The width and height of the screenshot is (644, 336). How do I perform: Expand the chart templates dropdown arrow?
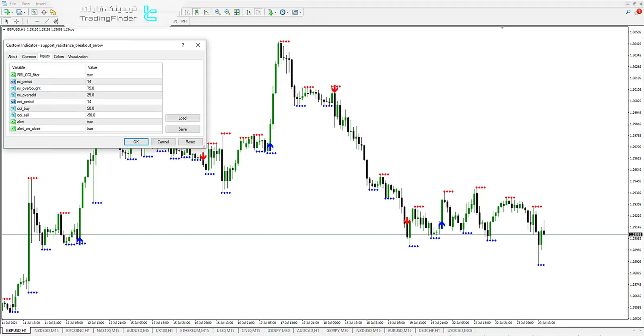[x=300, y=12]
